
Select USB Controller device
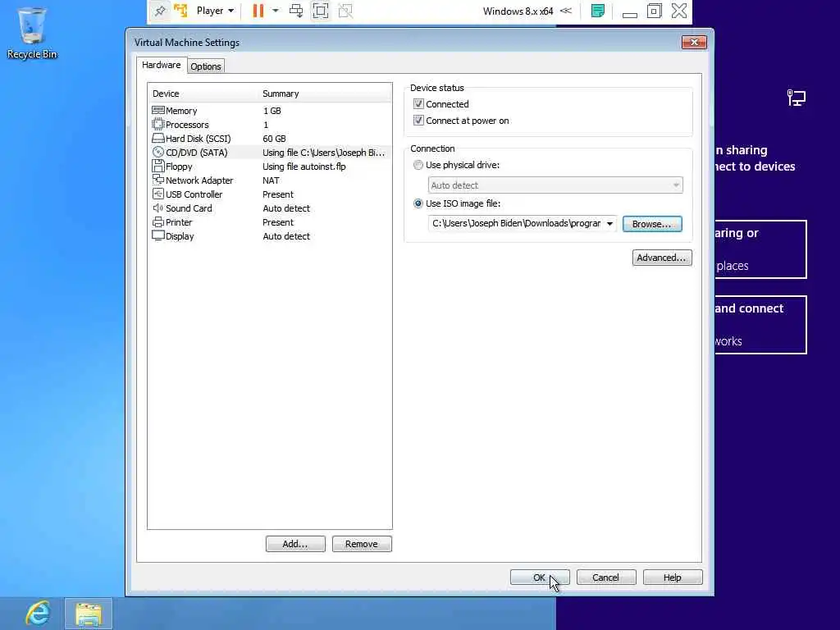click(x=269, y=194)
